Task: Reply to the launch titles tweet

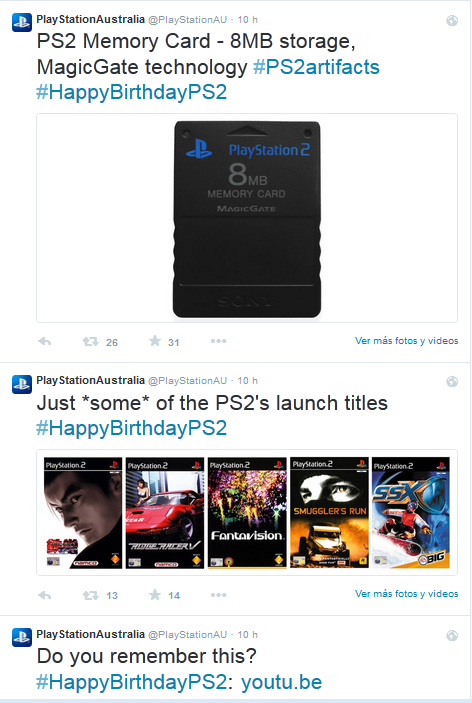Action: point(44,595)
